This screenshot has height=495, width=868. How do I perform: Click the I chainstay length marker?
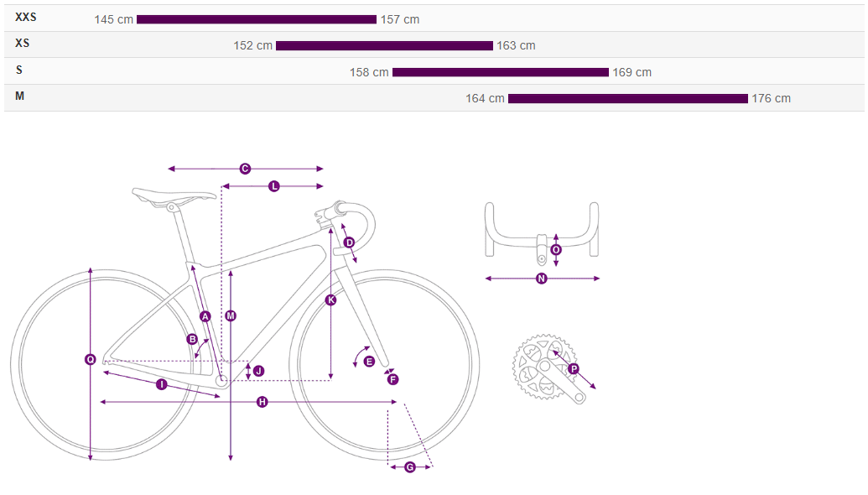tap(162, 384)
